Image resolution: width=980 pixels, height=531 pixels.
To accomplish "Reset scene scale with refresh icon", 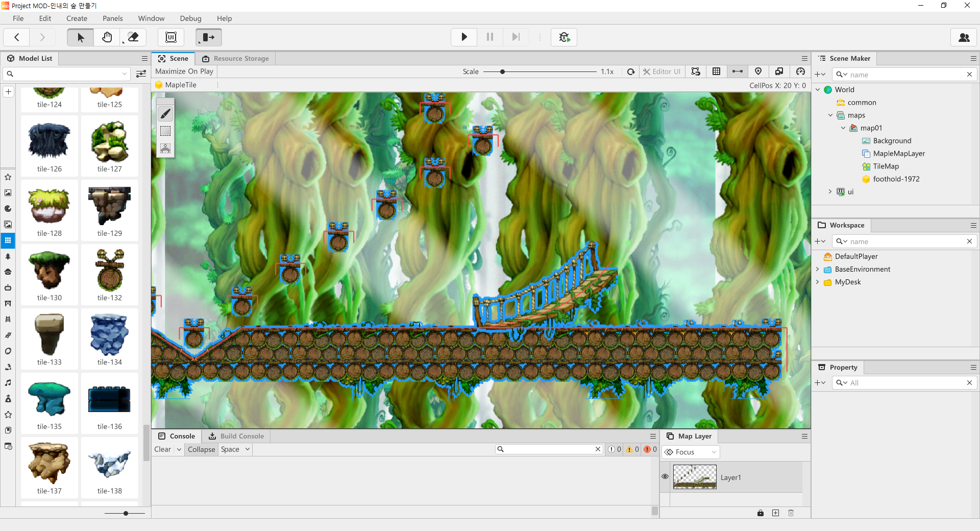I will [x=631, y=71].
